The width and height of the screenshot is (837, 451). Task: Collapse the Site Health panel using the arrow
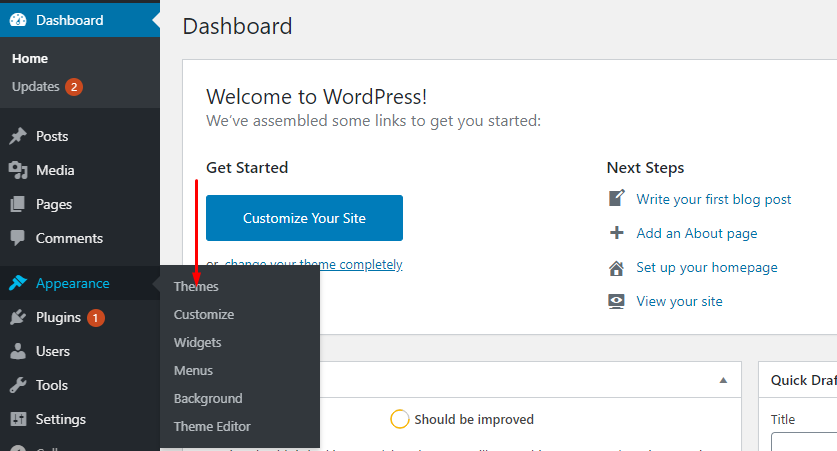(723, 380)
